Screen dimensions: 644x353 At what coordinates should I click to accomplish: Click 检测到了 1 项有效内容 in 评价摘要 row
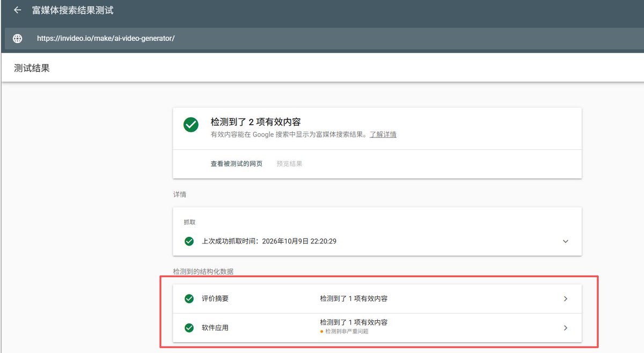tap(354, 299)
